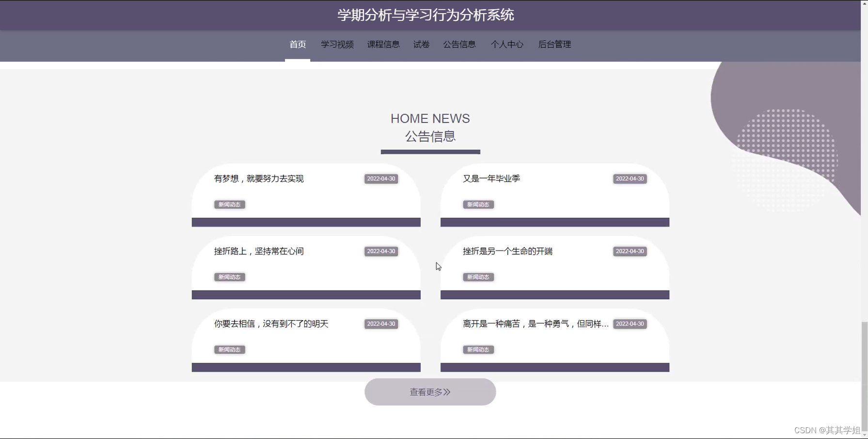
Task: Click the scrollbar down arrow
Action: pyautogui.click(x=865, y=434)
